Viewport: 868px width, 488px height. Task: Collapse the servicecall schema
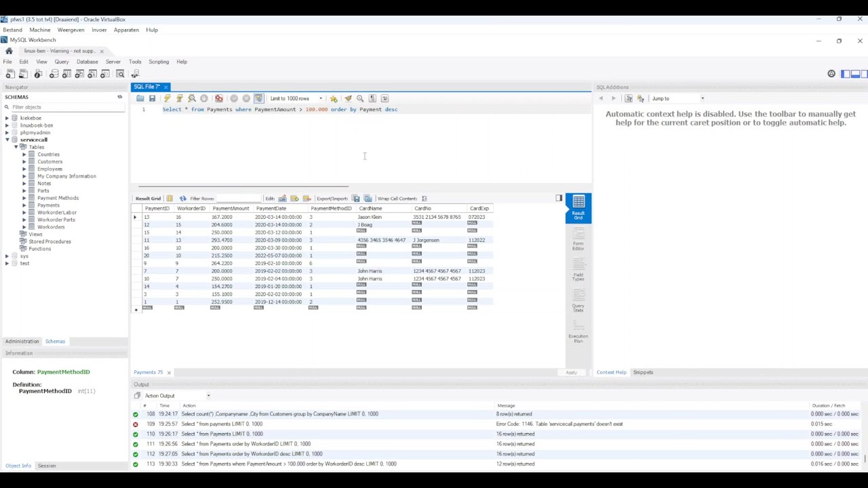[x=7, y=140]
